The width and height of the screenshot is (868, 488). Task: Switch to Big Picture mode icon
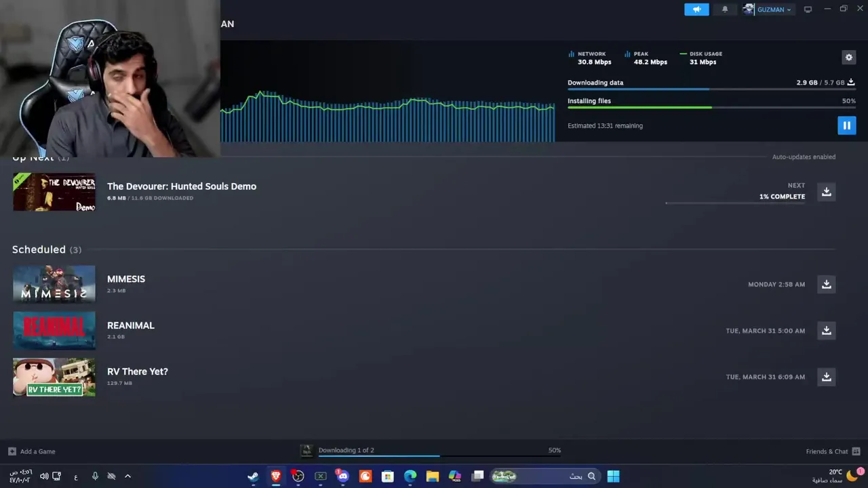click(x=808, y=9)
